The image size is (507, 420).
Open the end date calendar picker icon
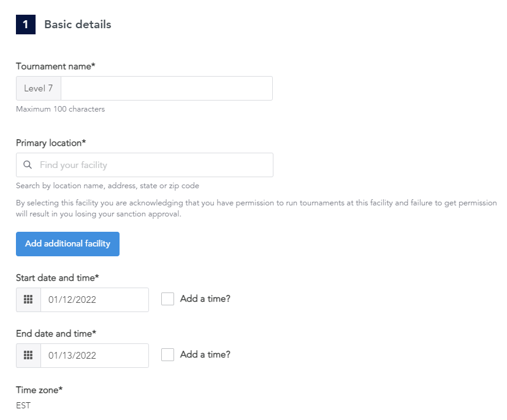pyautogui.click(x=28, y=356)
